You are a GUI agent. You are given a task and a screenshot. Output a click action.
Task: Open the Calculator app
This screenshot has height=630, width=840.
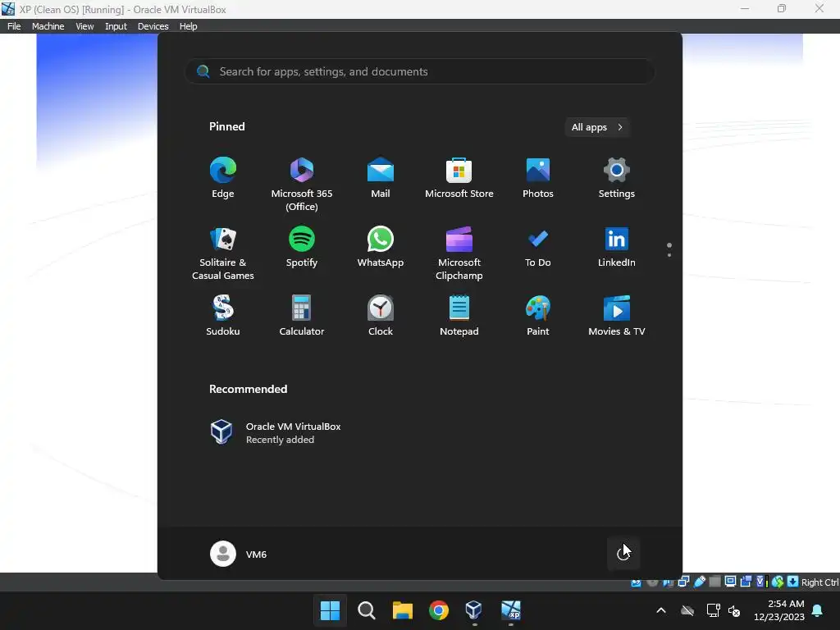click(302, 316)
